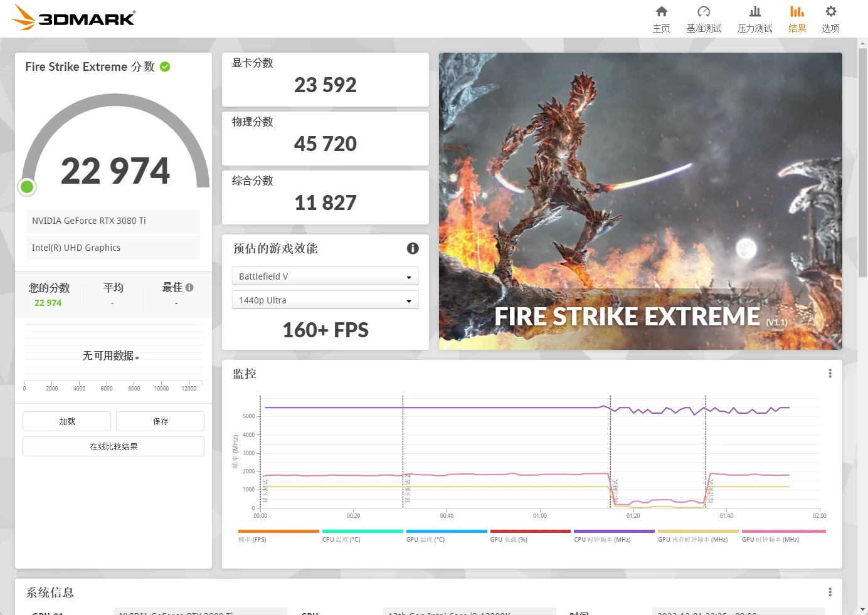Screen dimensions: 868x615
Task: Switch to 基准测试 benchmark section
Action: pyautogui.click(x=704, y=18)
